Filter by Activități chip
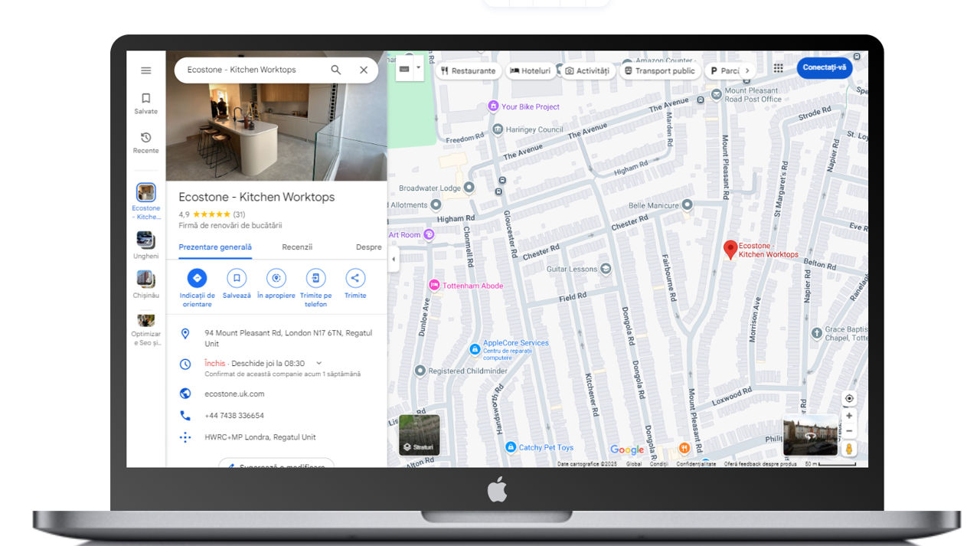Screen dimensions: 980x546 [x=587, y=70]
